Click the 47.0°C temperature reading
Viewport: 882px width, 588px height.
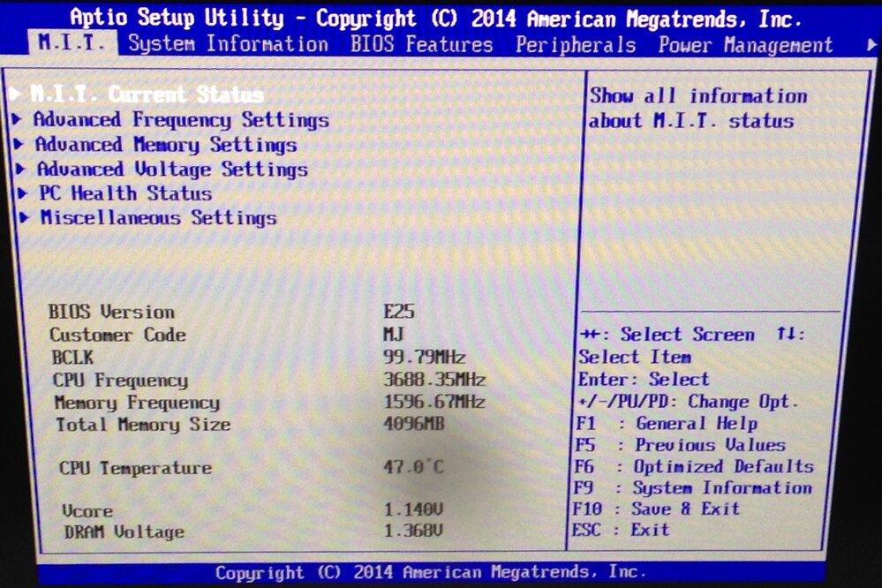pos(413,466)
